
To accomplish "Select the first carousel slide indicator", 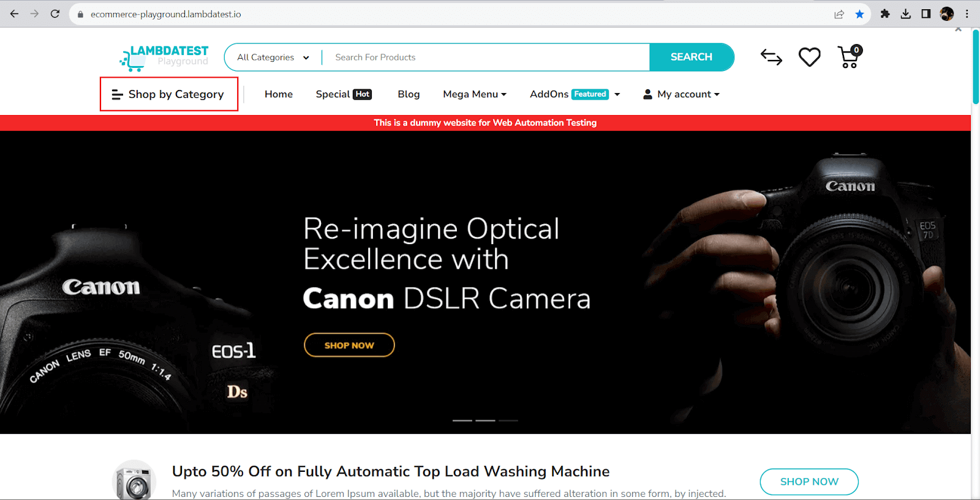I will click(462, 420).
